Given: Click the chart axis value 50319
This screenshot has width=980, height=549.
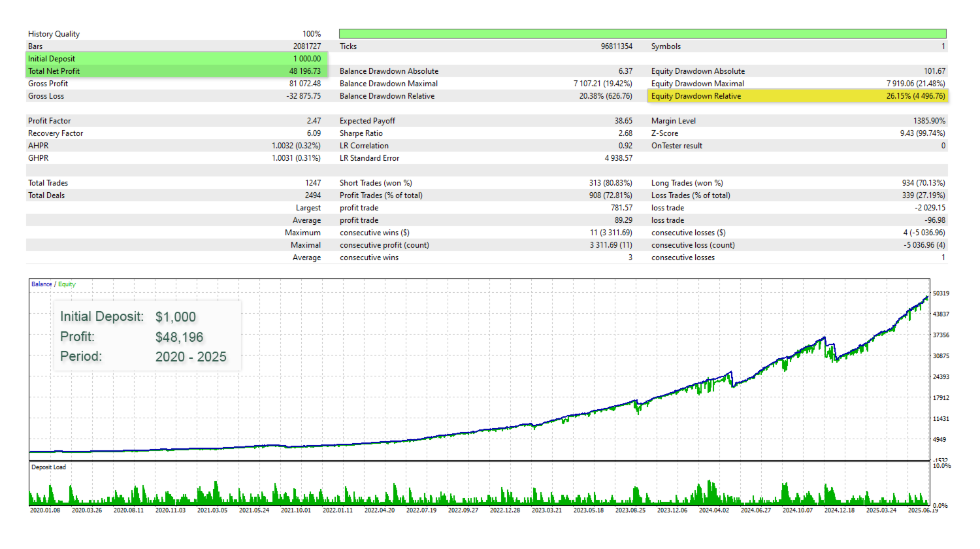Looking at the screenshot, I should [941, 293].
